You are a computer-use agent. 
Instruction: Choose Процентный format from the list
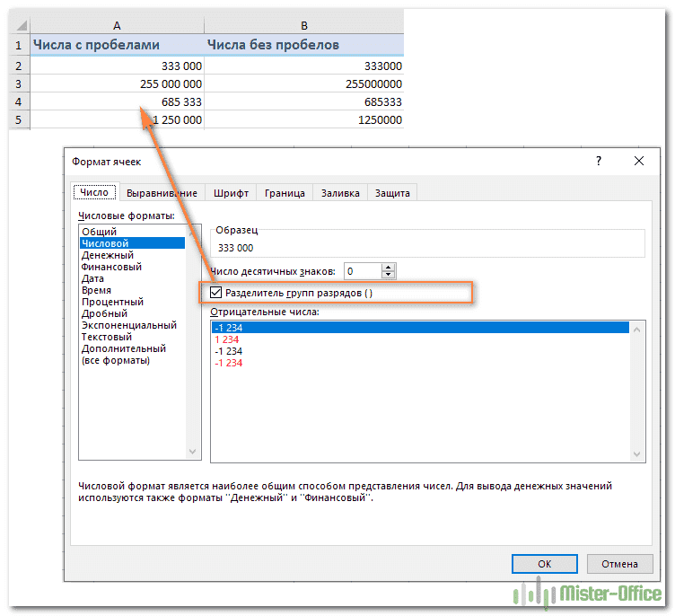pos(112,302)
